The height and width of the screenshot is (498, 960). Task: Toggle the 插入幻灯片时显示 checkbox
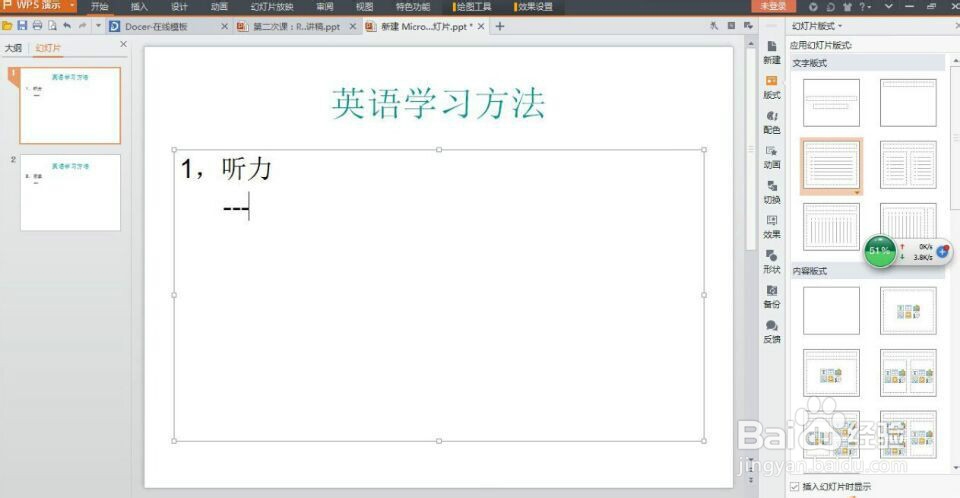(795, 486)
